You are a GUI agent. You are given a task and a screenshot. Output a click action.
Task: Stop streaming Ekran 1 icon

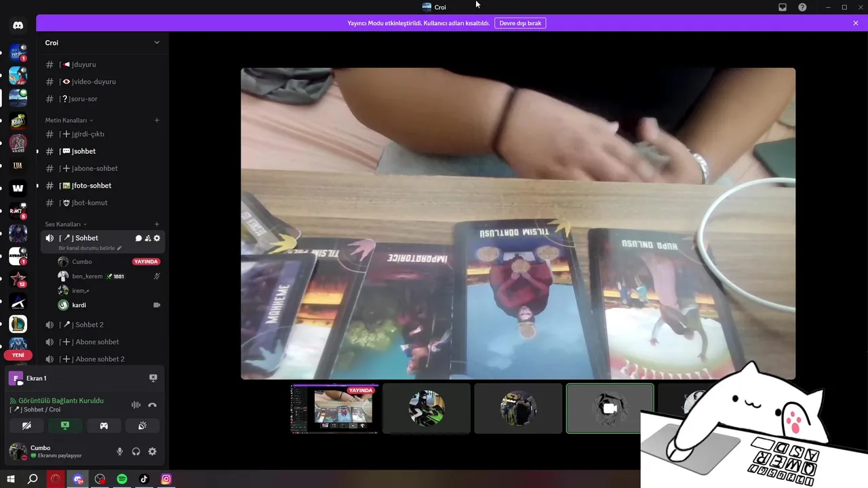point(153,378)
